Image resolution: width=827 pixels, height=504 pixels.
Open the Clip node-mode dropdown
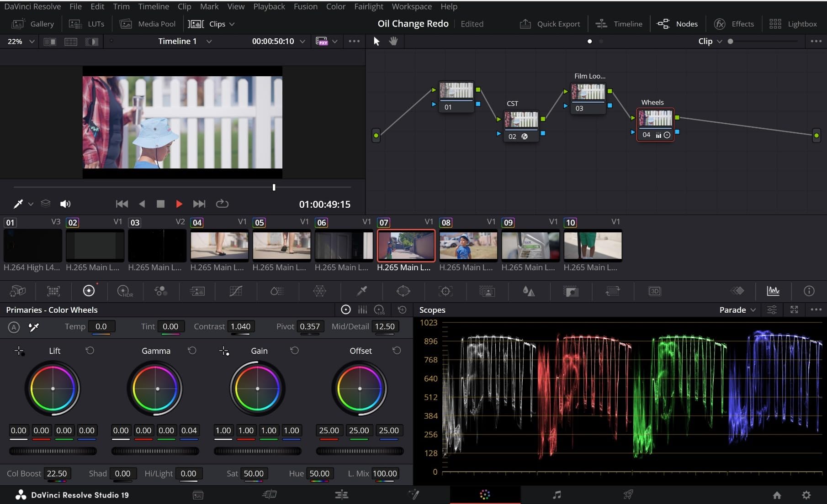tap(710, 41)
